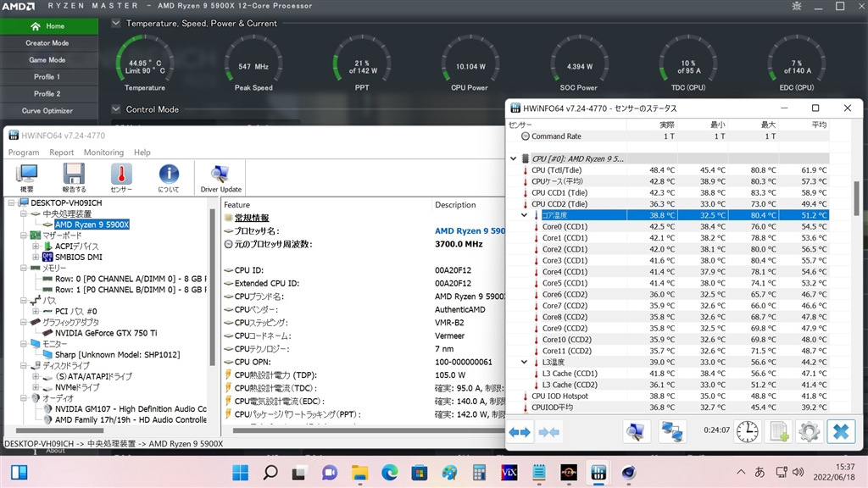Click the sensor list vertical scrollbar
The height and width of the screenshot is (488, 868).
pyautogui.click(x=857, y=198)
